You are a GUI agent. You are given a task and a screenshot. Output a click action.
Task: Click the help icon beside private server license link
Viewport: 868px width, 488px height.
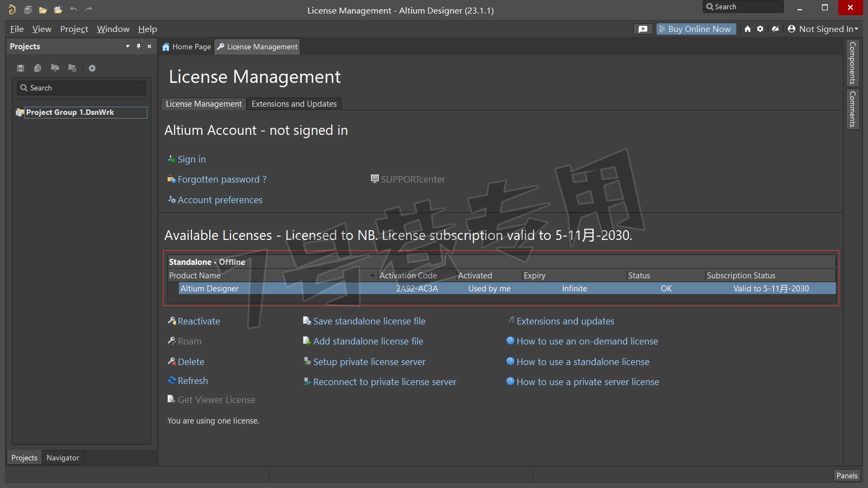(x=510, y=381)
